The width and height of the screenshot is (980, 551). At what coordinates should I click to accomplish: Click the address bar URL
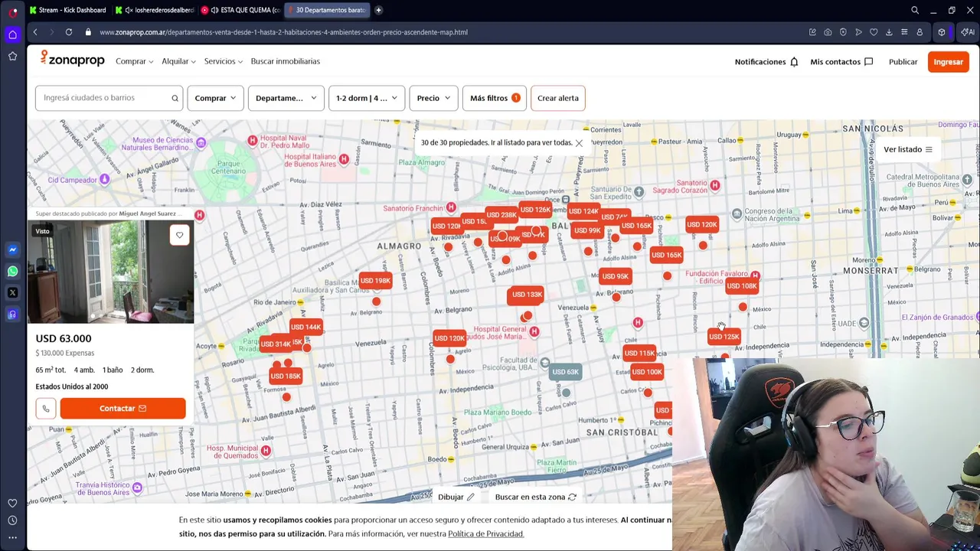point(283,32)
